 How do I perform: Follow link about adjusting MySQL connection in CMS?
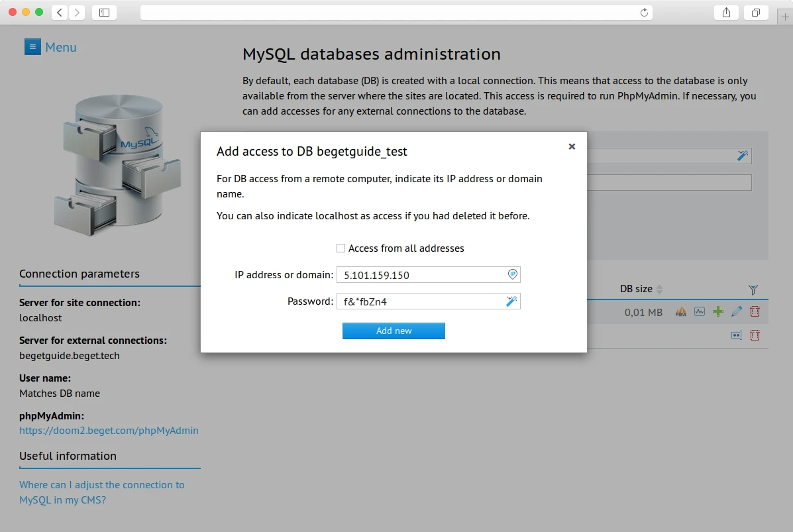click(x=102, y=492)
